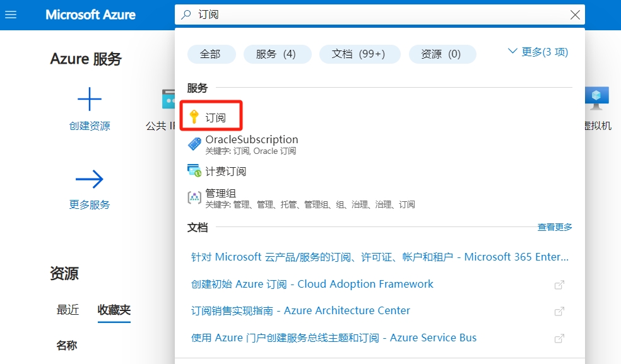
Task: Clear the search box text
Action: (x=574, y=15)
